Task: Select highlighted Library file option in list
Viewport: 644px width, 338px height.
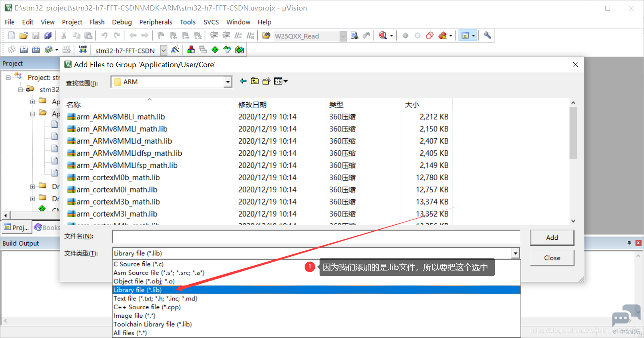Action: click(316, 290)
